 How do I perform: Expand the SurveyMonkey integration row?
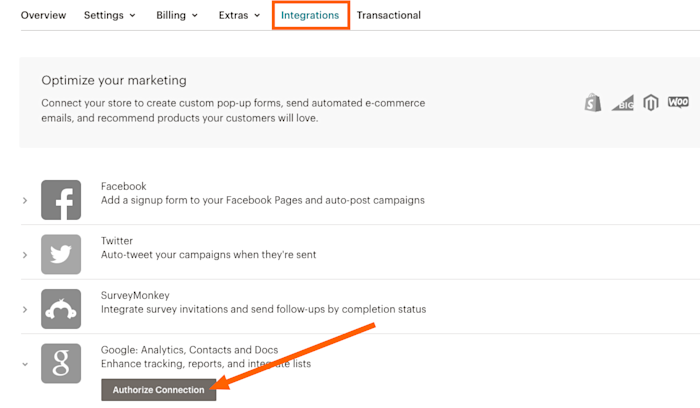pos(25,309)
